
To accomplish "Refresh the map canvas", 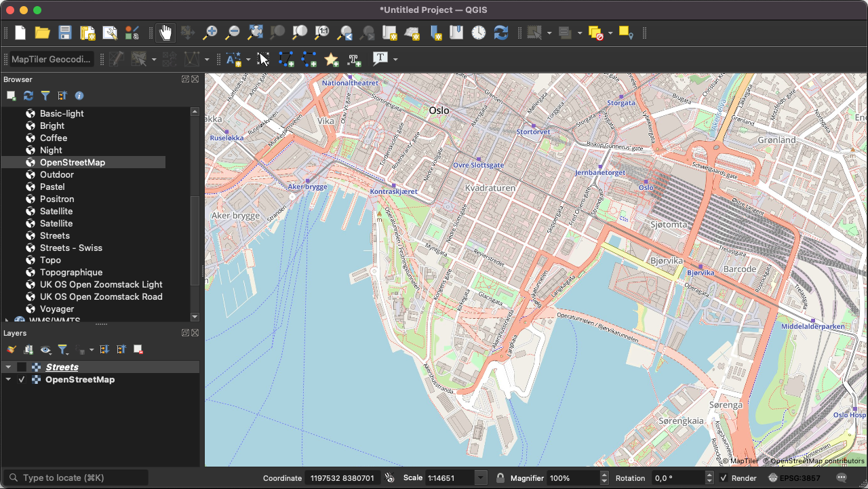I will coord(501,33).
